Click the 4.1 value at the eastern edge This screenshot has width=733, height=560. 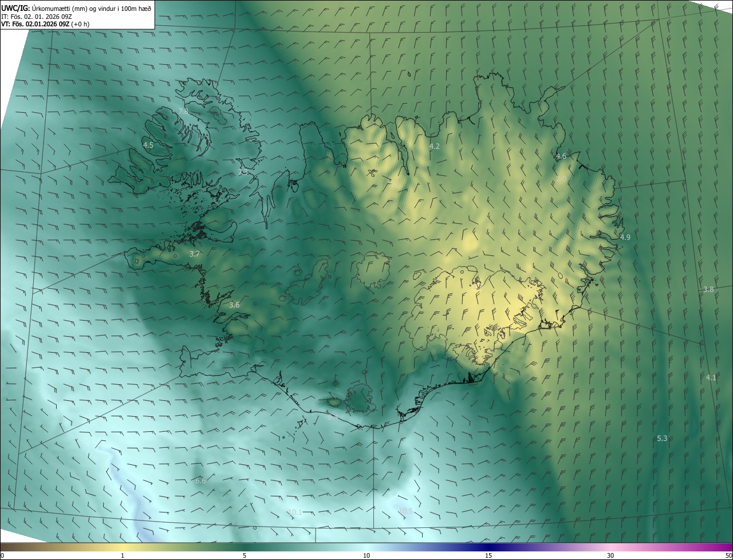pyautogui.click(x=711, y=378)
